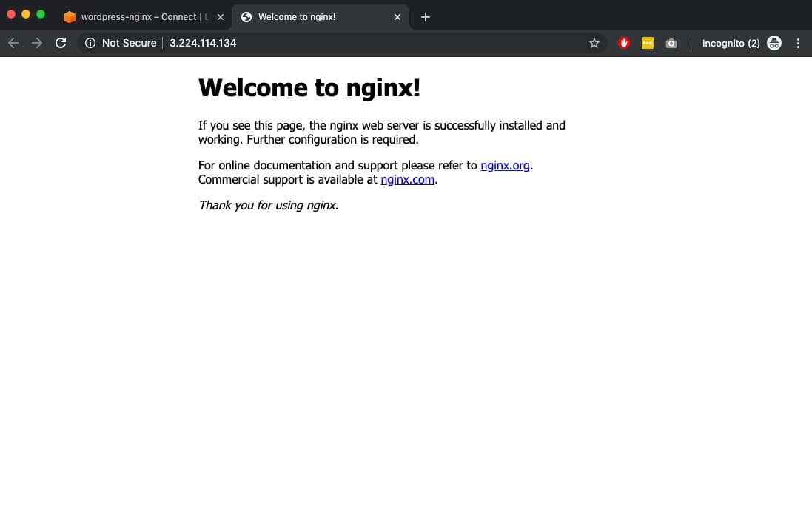812x524 pixels.
Task: Open the yellow extension icon
Action: [x=648, y=43]
